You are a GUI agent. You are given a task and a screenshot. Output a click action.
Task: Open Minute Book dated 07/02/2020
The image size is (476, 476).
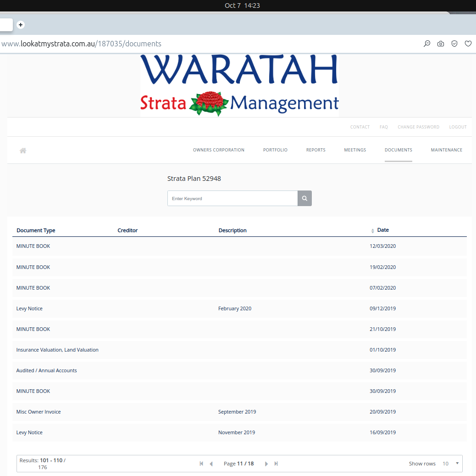239,288
